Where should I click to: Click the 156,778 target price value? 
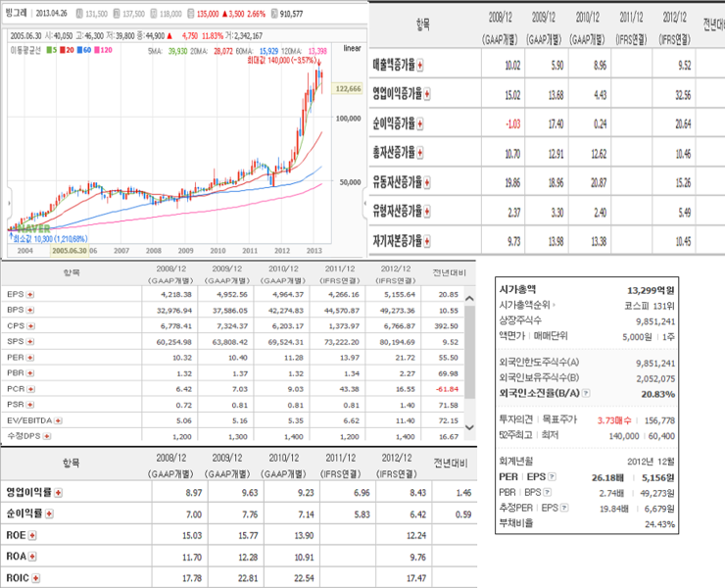pos(659,420)
